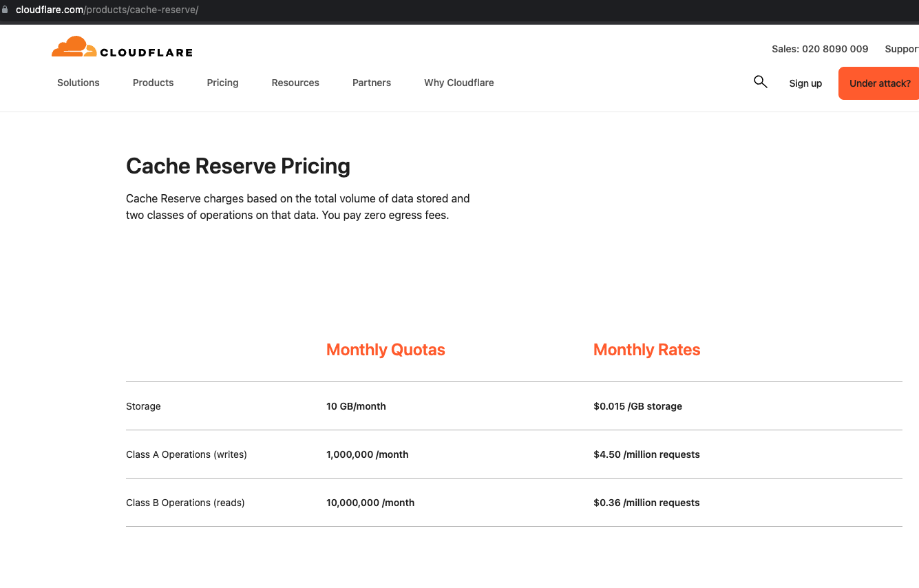Open the Products navigation menu

[153, 83]
